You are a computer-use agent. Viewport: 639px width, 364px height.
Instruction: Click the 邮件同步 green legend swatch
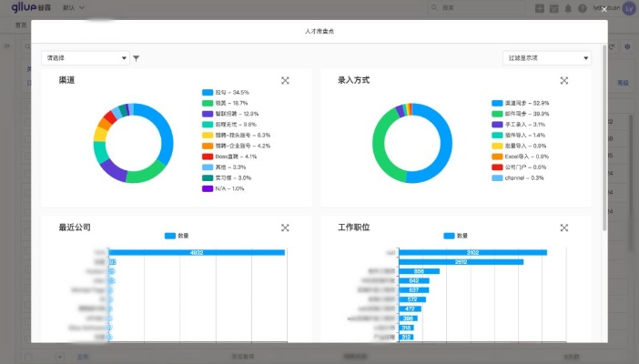(x=497, y=114)
